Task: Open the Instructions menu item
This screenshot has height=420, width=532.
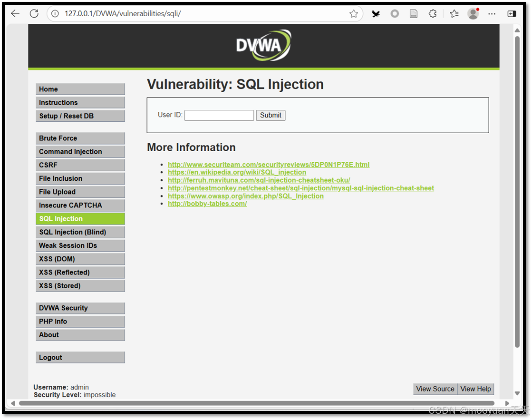Action: (x=80, y=103)
